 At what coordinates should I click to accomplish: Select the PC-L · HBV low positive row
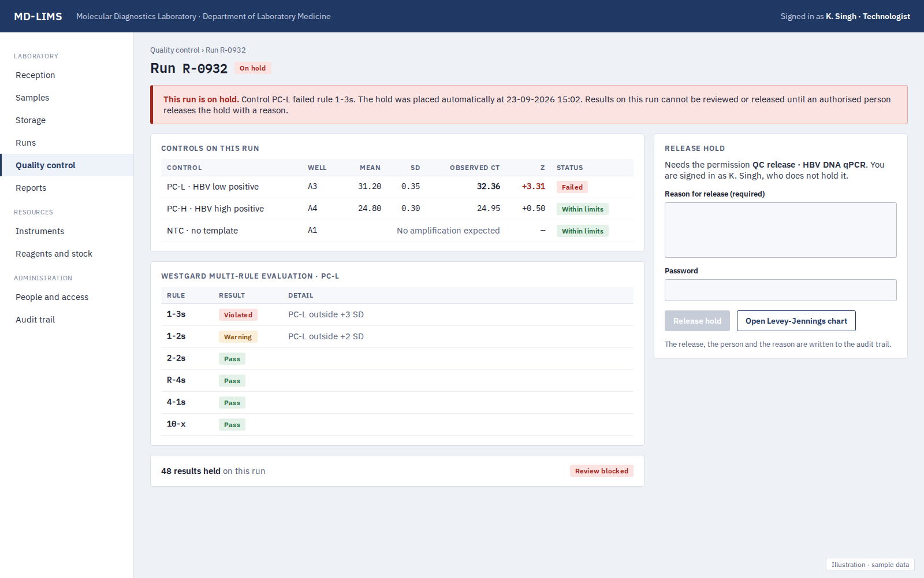click(x=397, y=187)
